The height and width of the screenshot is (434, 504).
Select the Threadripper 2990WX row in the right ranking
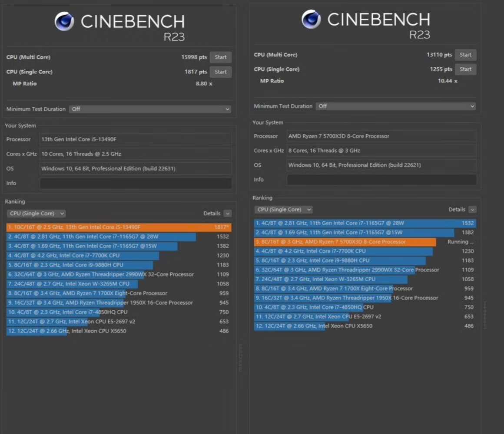pyautogui.click(x=365, y=270)
